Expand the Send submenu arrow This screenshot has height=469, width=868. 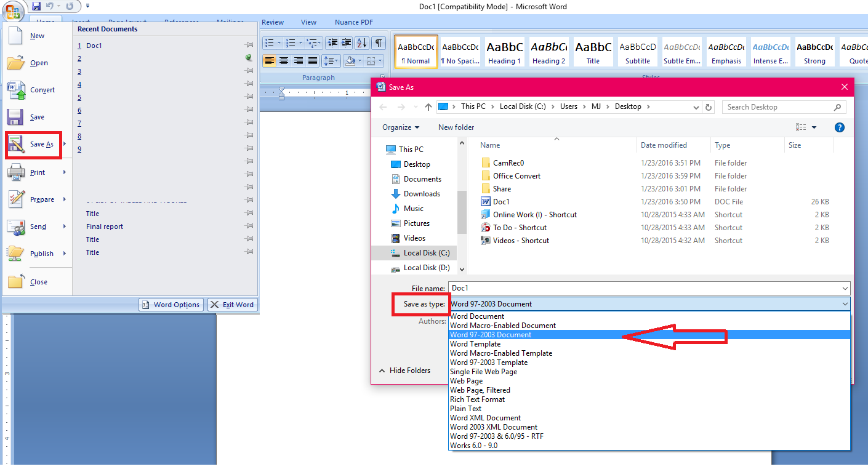coord(65,226)
